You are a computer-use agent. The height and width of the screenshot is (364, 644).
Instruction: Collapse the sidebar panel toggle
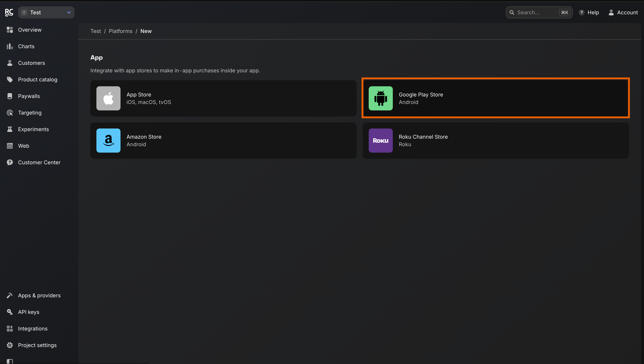coord(10,361)
